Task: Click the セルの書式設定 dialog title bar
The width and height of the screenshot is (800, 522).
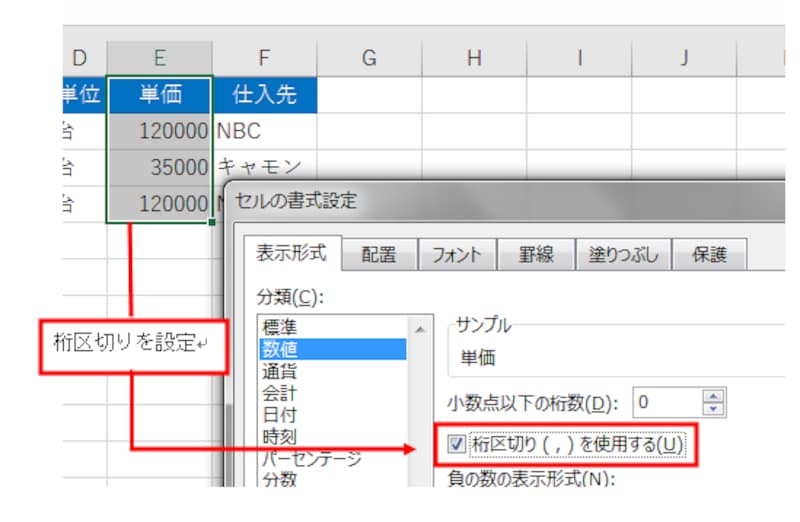Action: 505,201
